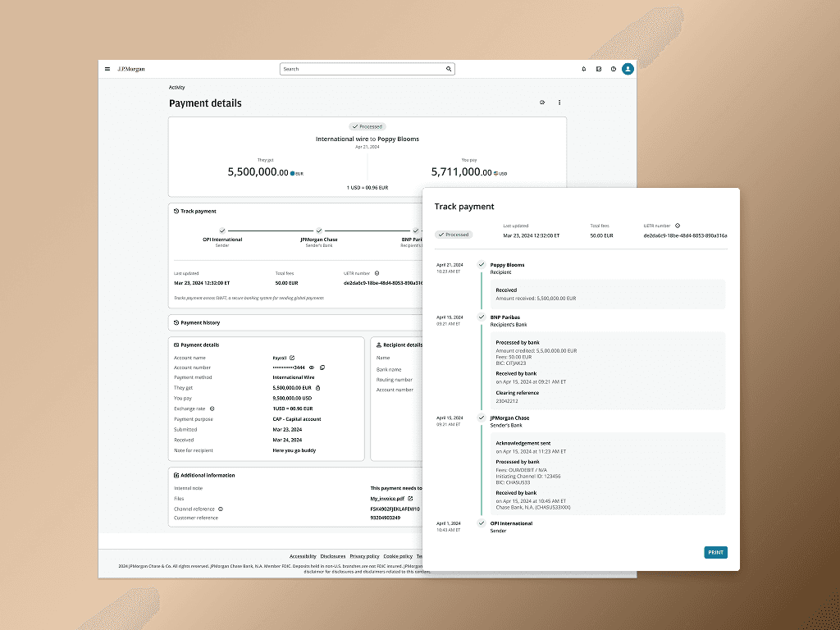Click clearing reference 23042212

point(507,401)
